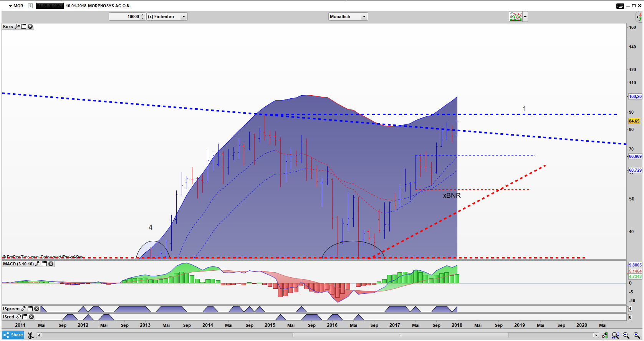
Task: Click the add indicator chart icon
Action: click(515, 17)
